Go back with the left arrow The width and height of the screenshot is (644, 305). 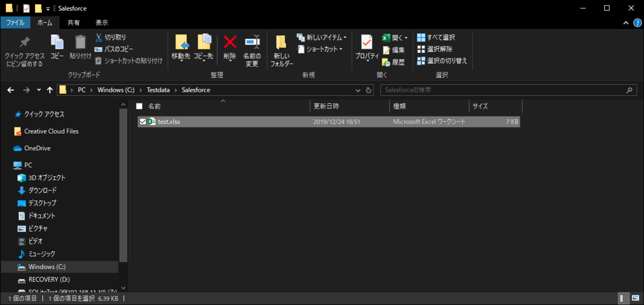pos(12,90)
